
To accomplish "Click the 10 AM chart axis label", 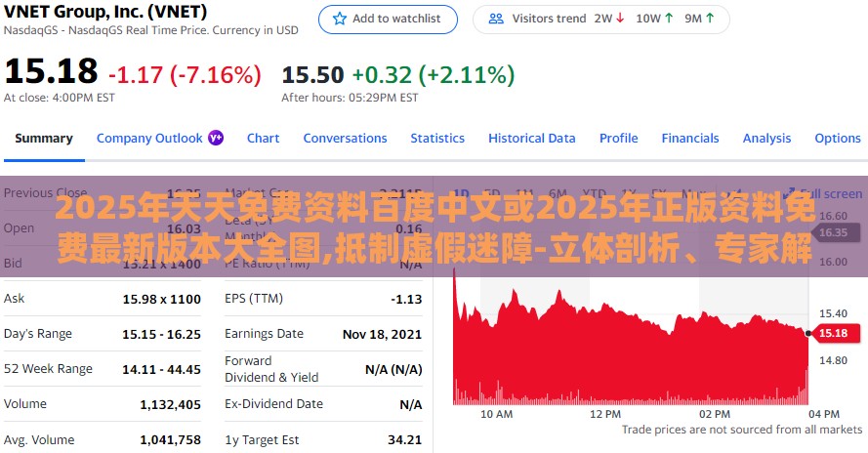I will pos(497,414).
